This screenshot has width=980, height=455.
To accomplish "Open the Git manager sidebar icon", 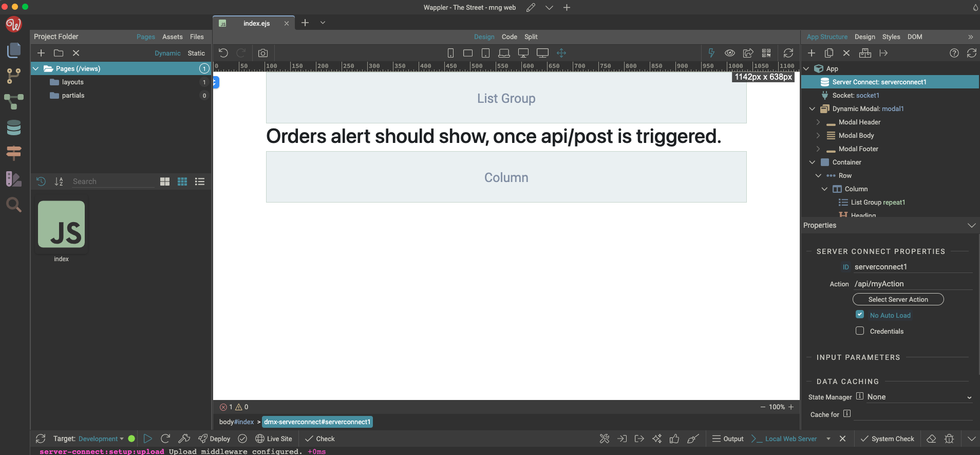I will click(x=14, y=76).
